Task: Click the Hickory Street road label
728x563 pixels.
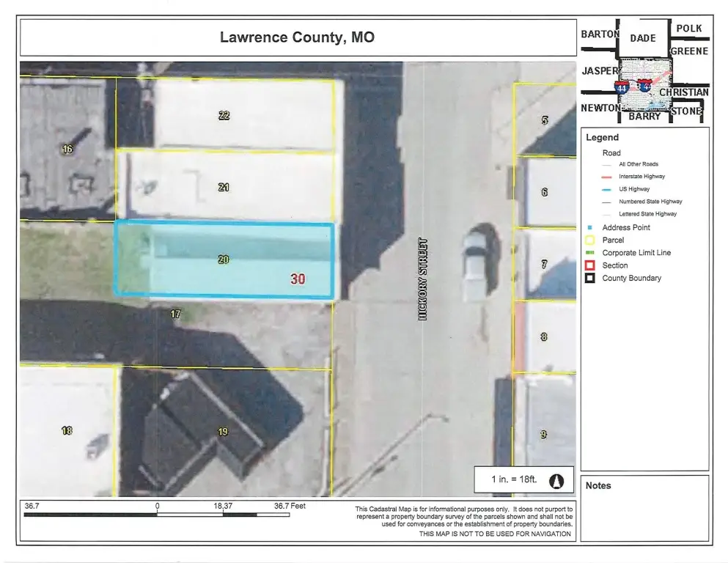Action: [x=422, y=279]
